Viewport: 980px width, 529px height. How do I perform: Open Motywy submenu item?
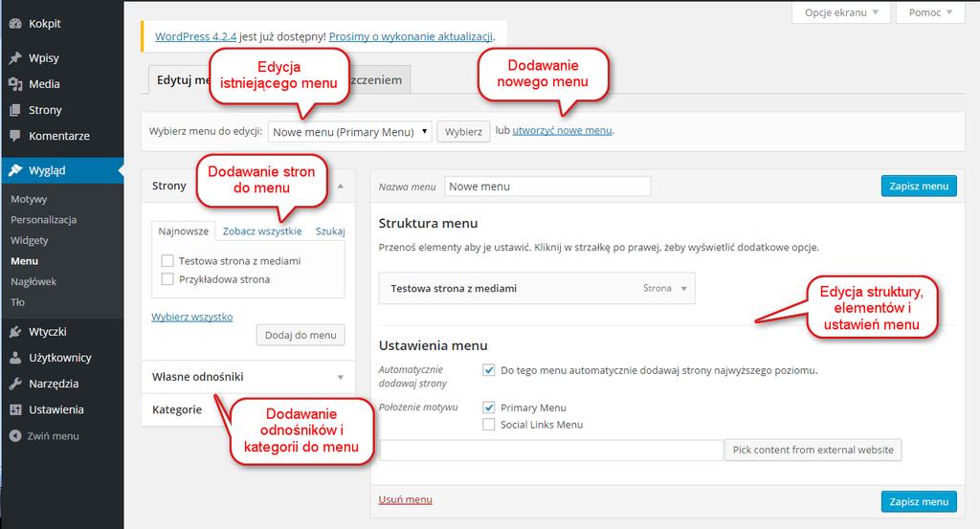click(29, 199)
